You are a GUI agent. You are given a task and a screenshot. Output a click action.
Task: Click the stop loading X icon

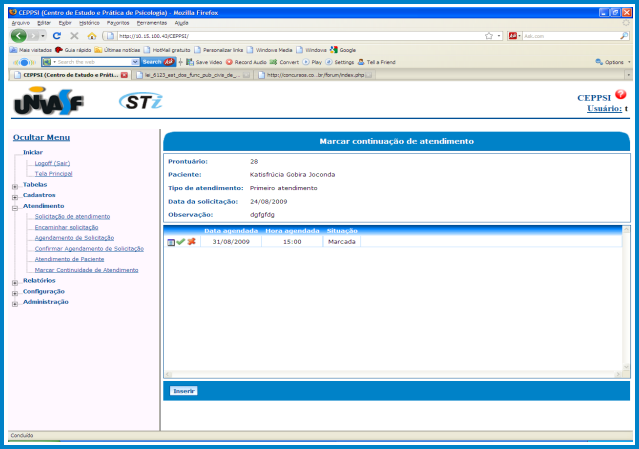(x=74, y=36)
